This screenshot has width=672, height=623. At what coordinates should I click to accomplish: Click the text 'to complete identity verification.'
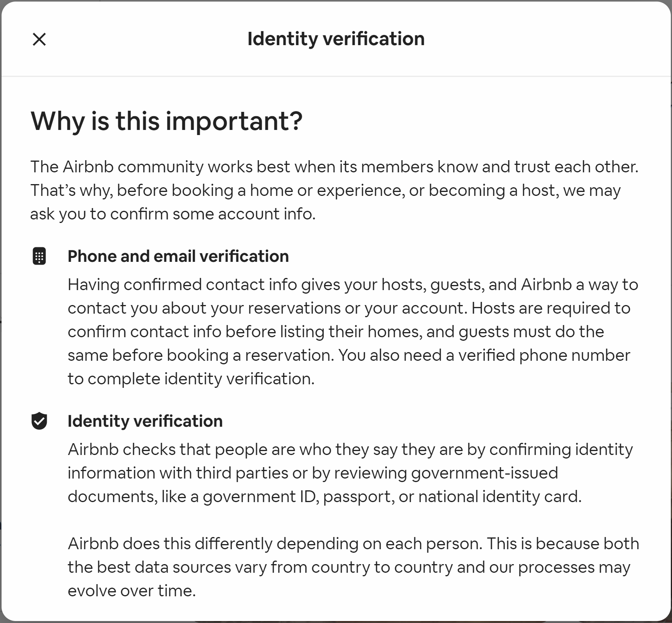[191, 379]
